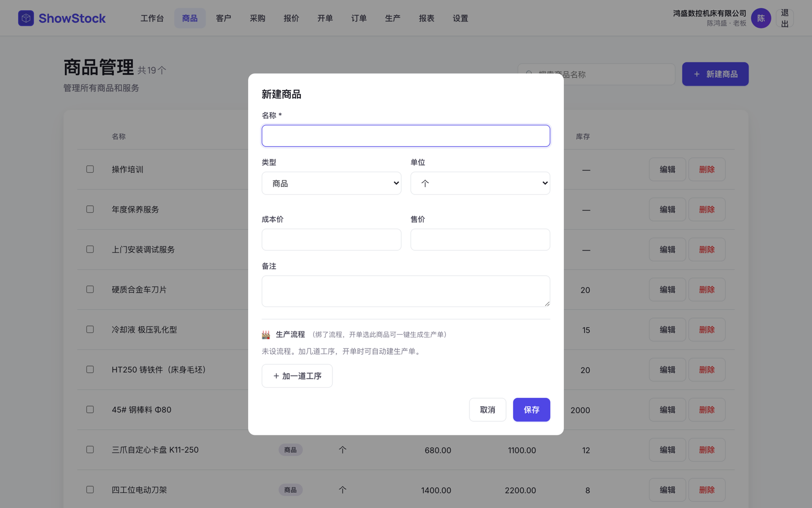Viewport: 812px width, 508px height.
Task: Select the 上门安装调试服务 row checkbox
Action: point(90,249)
